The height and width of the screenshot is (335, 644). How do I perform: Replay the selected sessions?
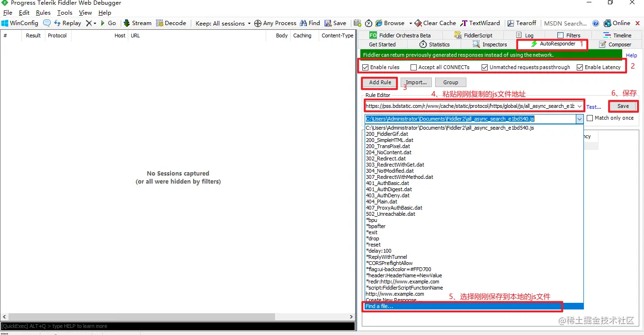[x=67, y=23]
